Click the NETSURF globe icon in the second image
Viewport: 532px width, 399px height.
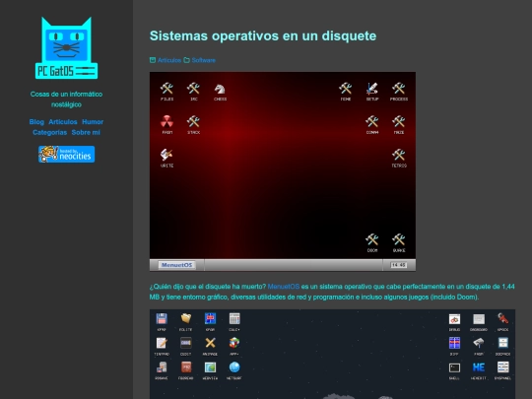234,370
